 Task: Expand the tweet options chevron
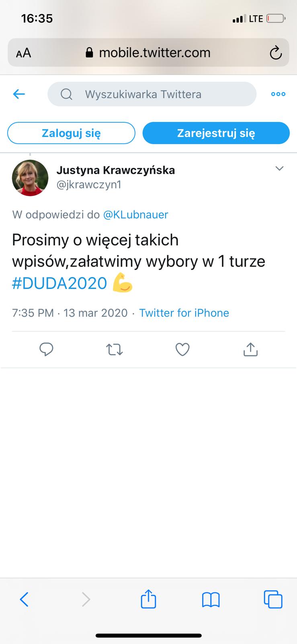[x=279, y=169]
